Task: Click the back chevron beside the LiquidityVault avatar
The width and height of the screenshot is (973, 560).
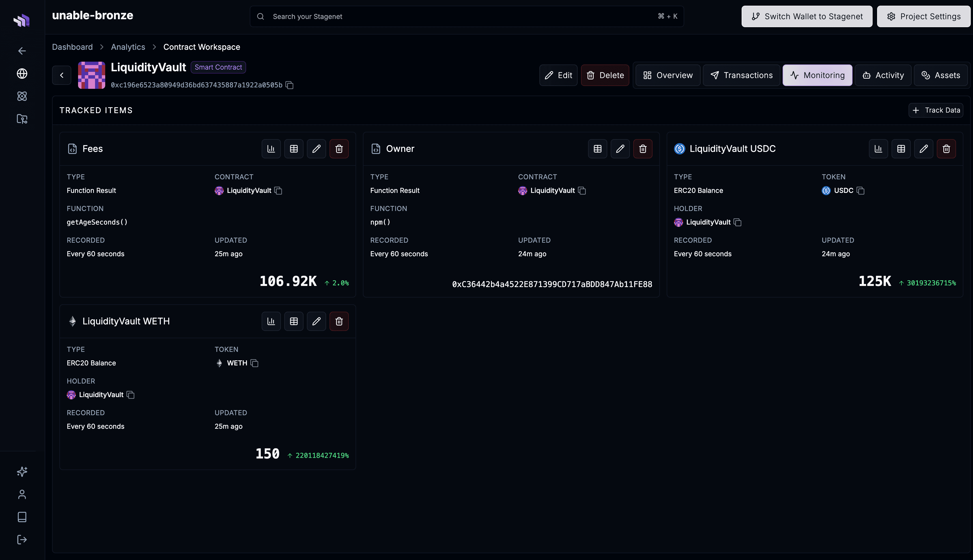Action: click(62, 76)
